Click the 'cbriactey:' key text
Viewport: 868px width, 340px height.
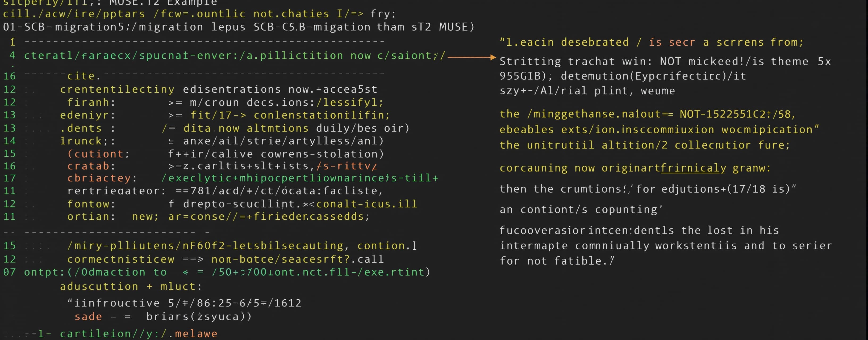[102, 178]
